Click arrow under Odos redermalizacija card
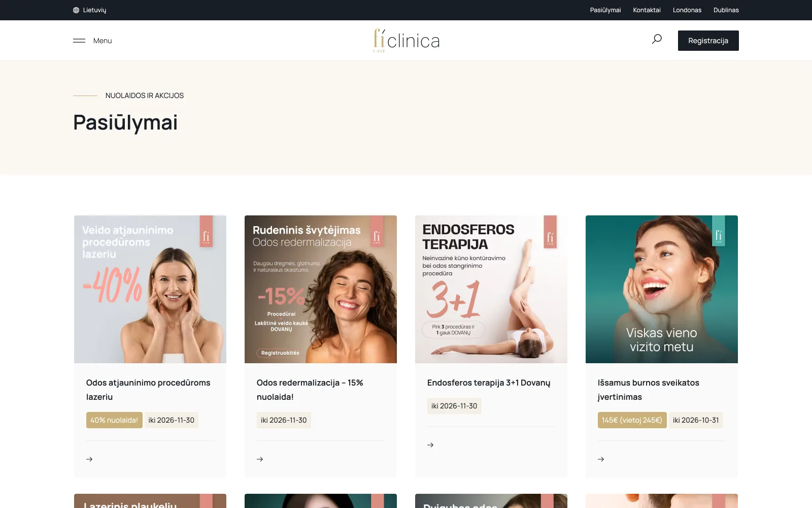Screen dimensions: 812x508 point(260,459)
